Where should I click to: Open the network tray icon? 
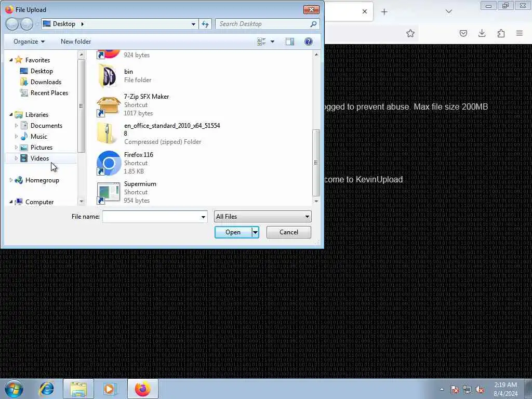coord(467,390)
